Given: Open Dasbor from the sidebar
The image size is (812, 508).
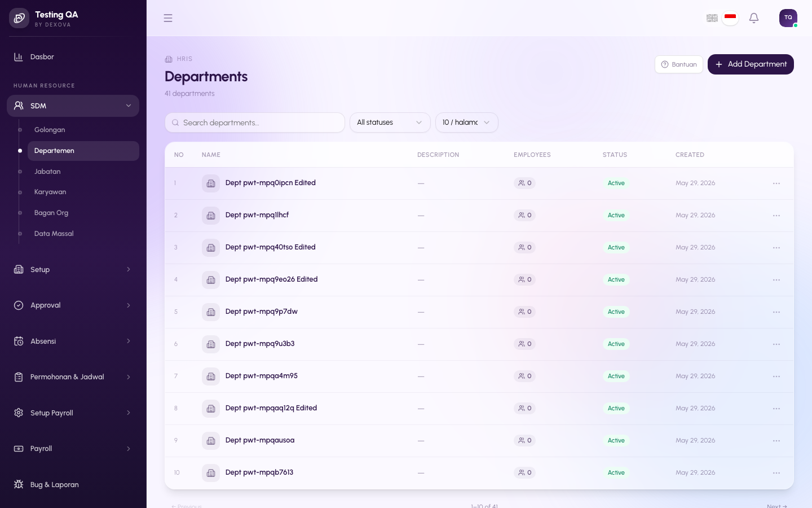Looking at the screenshot, I should 73,57.
